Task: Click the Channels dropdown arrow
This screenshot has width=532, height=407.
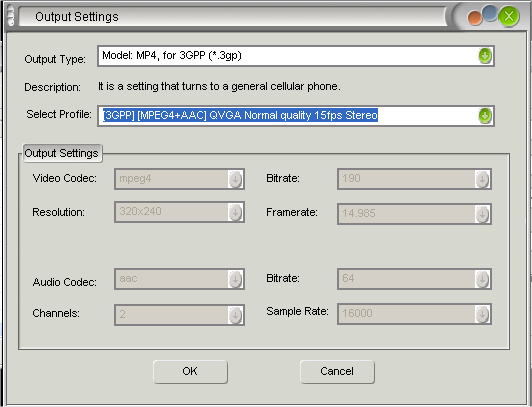Action: pos(235,315)
